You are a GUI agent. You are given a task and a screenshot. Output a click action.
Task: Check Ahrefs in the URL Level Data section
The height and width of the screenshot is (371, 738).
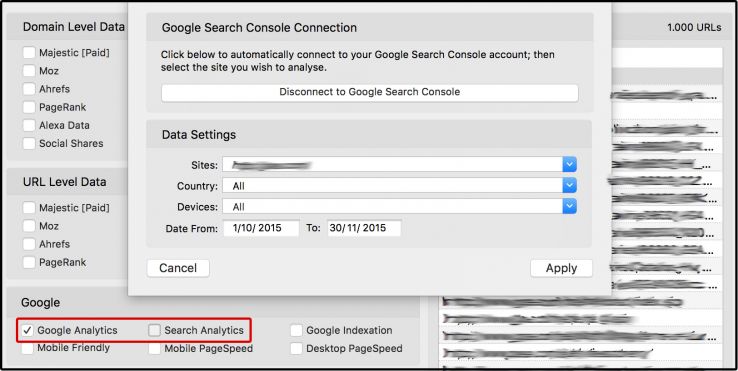tap(29, 244)
